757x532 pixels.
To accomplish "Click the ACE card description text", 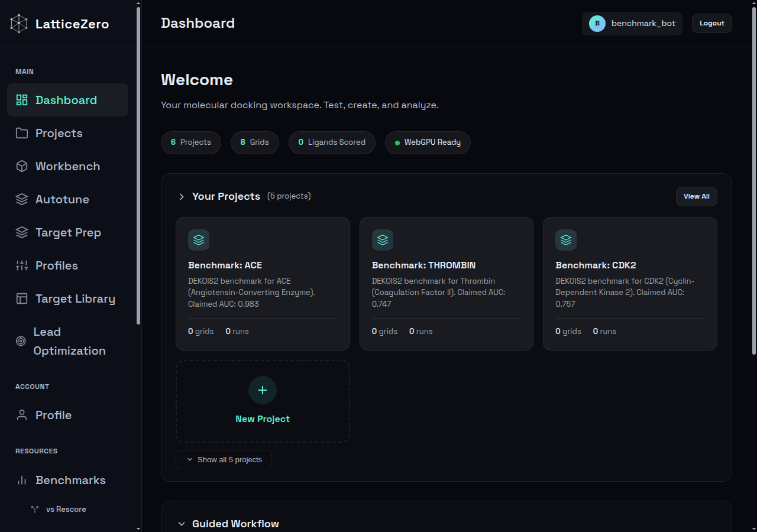I will (x=252, y=293).
